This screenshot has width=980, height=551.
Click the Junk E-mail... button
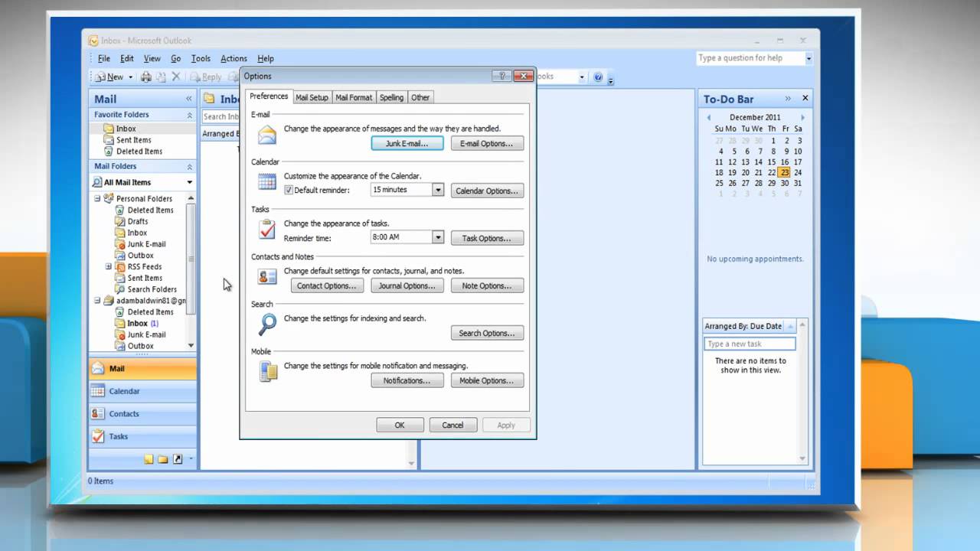(407, 143)
